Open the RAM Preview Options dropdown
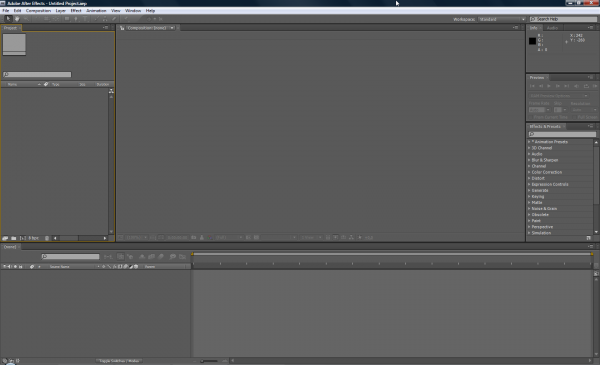 [x=559, y=96]
